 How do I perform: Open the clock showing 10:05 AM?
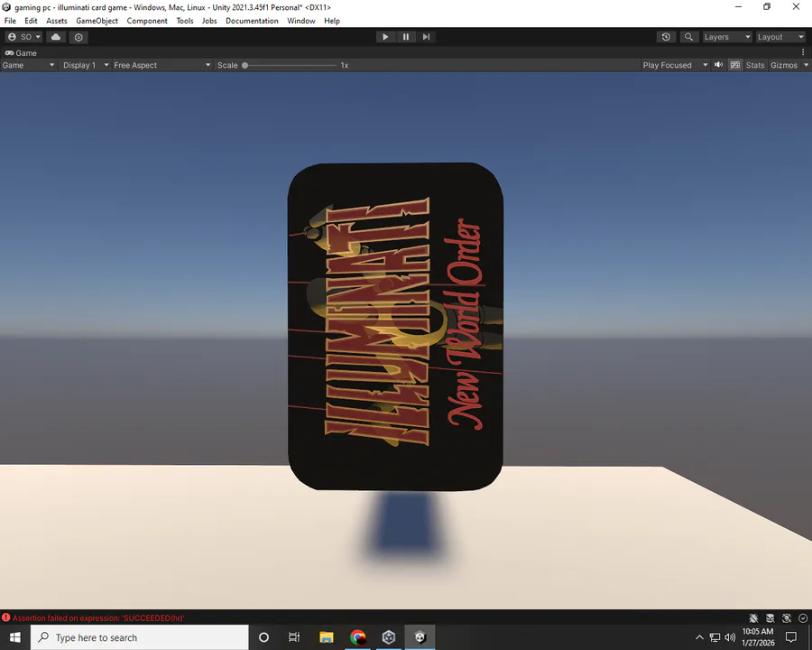pos(758,637)
